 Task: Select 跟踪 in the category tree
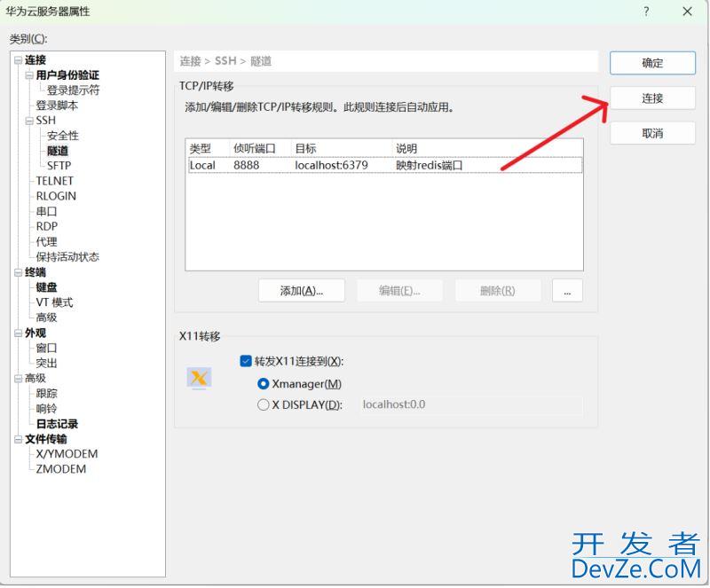46,394
